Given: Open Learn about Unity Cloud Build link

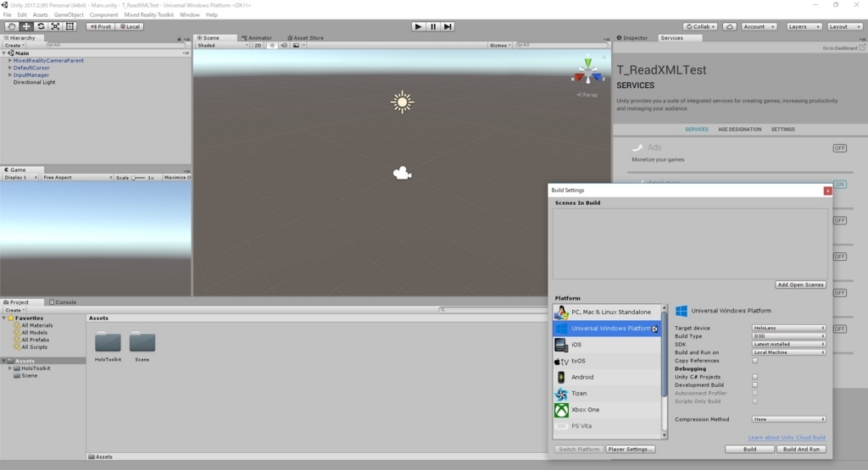Looking at the screenshot, I should pyautogui.click(x=787, y=437).
